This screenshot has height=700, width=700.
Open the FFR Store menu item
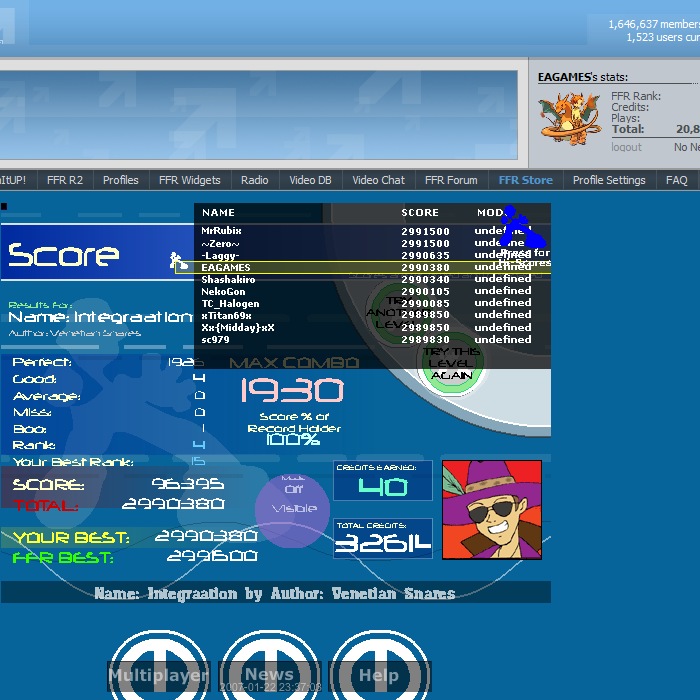coord(525,180)
